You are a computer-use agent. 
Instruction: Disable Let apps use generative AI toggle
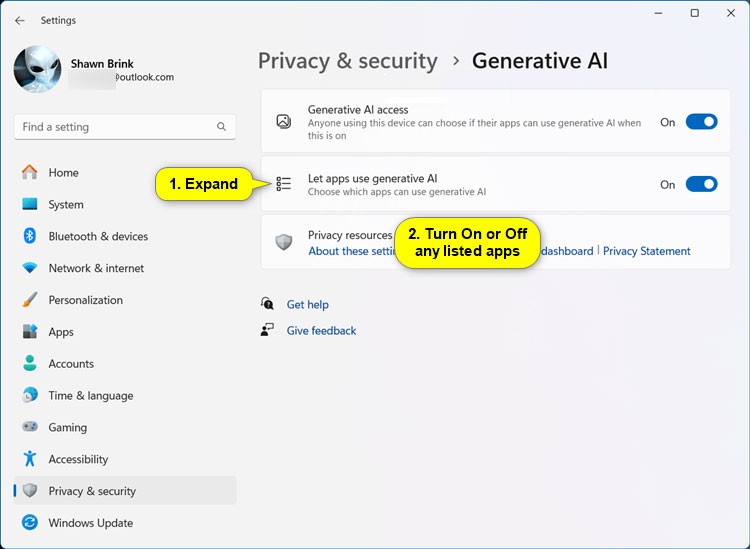pyautogui.click(x=701, y=184)
